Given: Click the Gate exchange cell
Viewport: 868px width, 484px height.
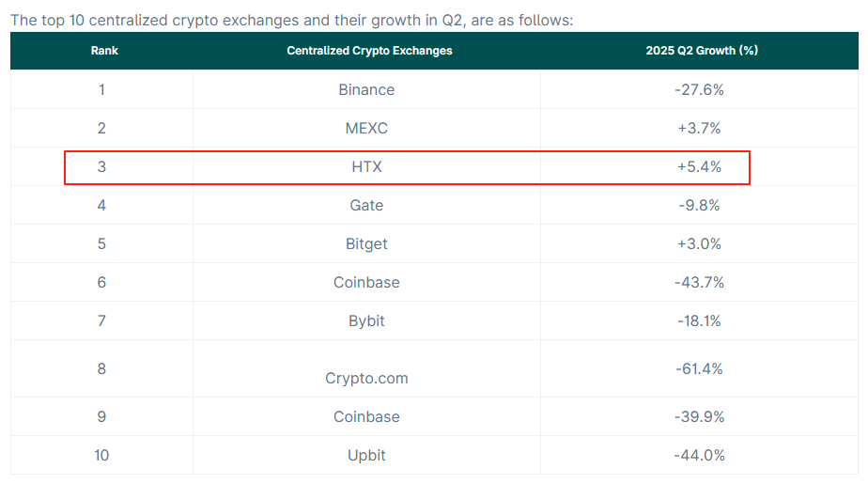Looking at the screenshot, I should click(366, 206).
